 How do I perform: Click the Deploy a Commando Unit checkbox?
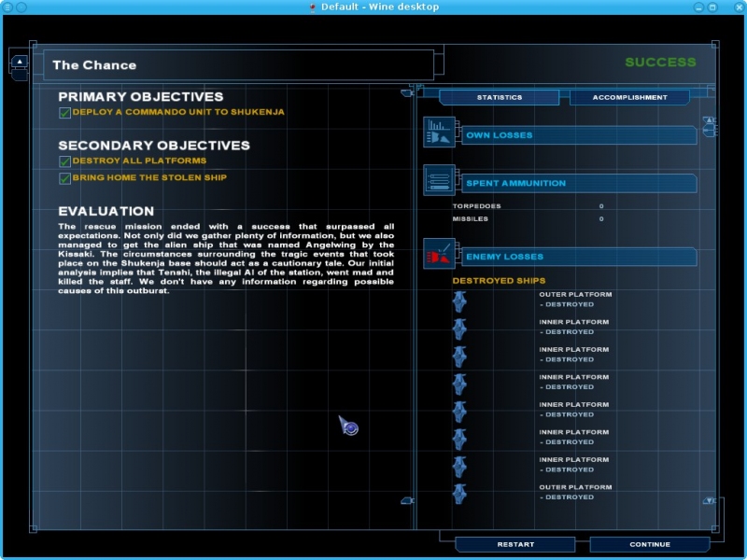pyautogui.click(x=64, y=112)
